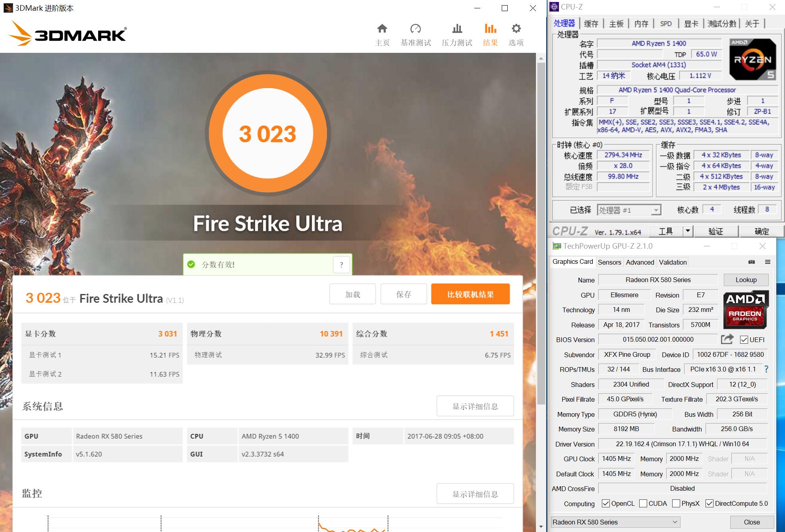The width and height of the screenshot is (785, 532).
Task: Click the question mark help button beside 分数有效
Action: tap(341, 265)
